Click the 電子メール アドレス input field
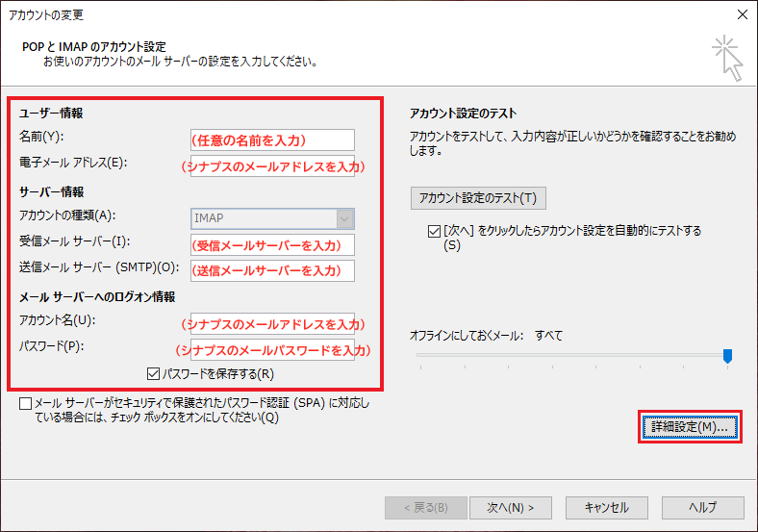The width and height of the screenshot is (758, 532). 273,166
